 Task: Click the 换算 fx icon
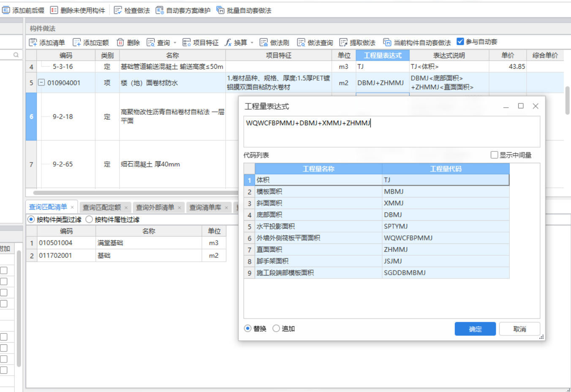coord(228,42)
